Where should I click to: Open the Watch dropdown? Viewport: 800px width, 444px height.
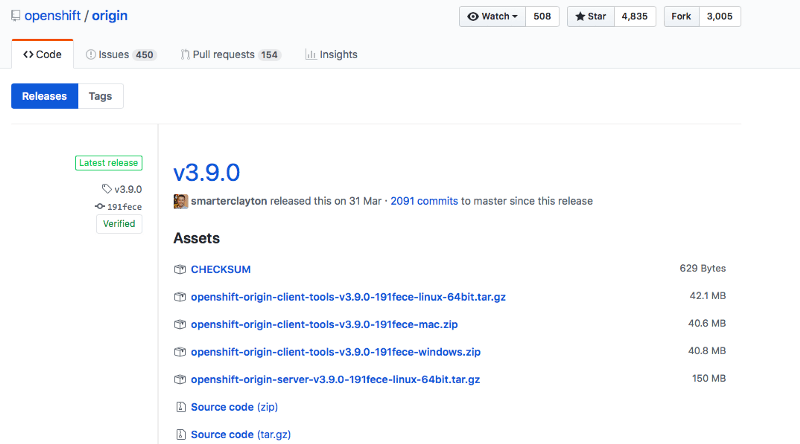(x=492, y=16)
